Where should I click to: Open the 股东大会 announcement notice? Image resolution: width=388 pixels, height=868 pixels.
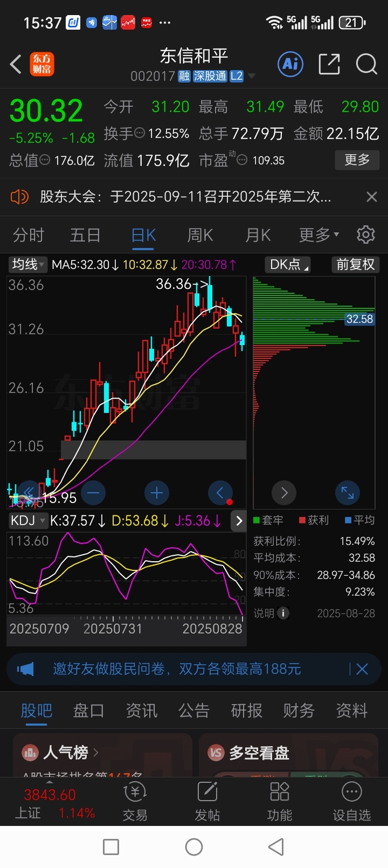click(x=185, y=197)
